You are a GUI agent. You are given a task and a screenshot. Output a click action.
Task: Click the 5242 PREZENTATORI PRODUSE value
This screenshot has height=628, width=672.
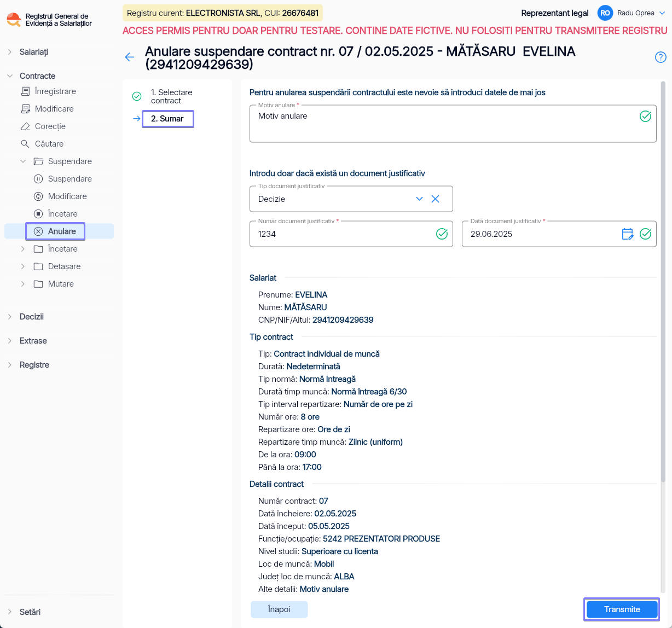(x=381, y=539)
